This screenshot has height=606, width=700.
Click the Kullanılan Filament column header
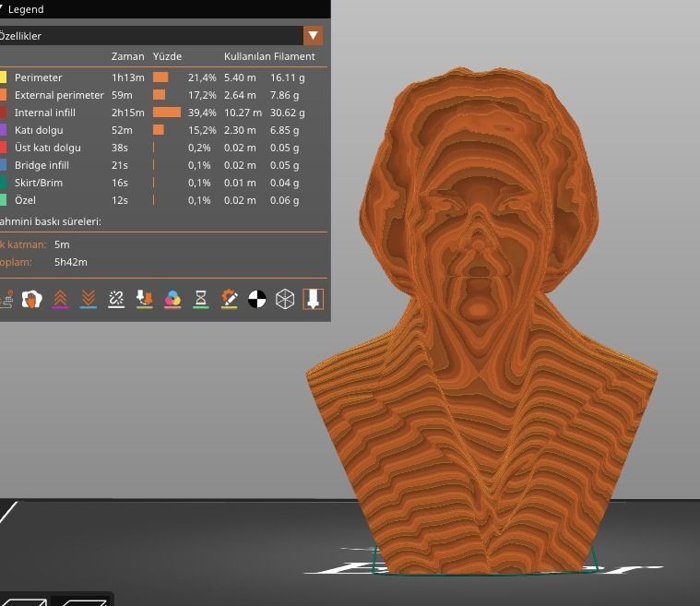(269, 56)
